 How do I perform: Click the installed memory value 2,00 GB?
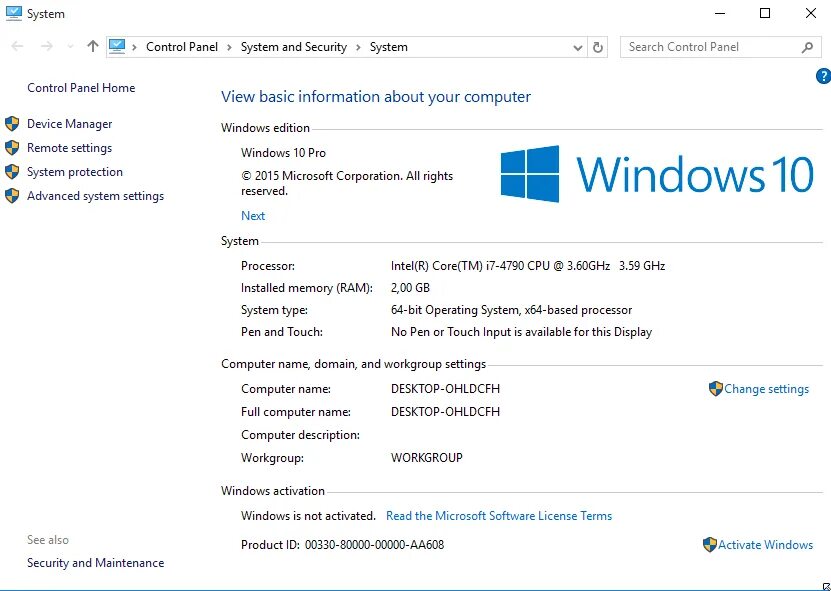(x=410, y=288)
